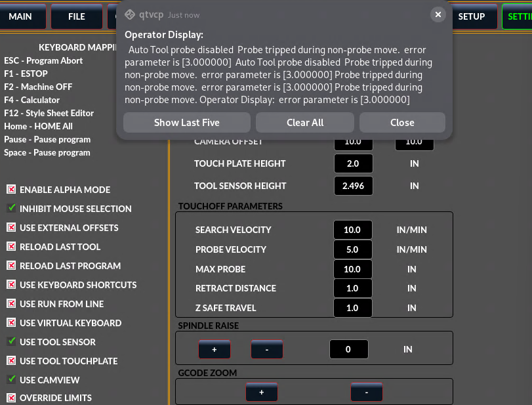Image resolution: width=532 pixels, height=405 pixels.
Task: Close the qtvcp notification with X icon
Action: point(438,14)
